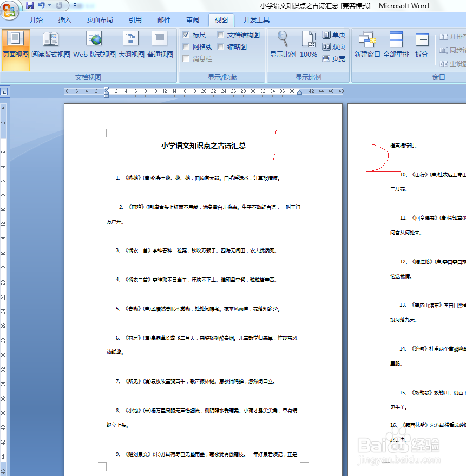Toggle the 消息栏 checkbox
466x476 pixels.
point(186,58)
